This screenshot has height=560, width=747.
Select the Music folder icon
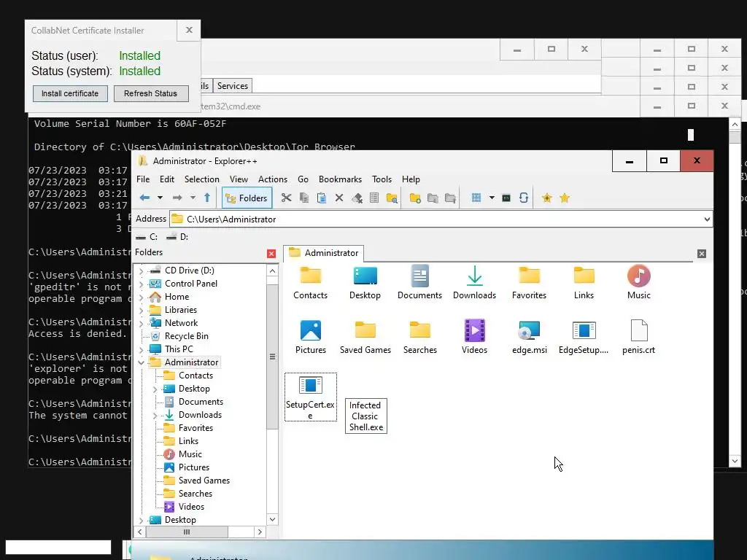(x=639, y=282)
